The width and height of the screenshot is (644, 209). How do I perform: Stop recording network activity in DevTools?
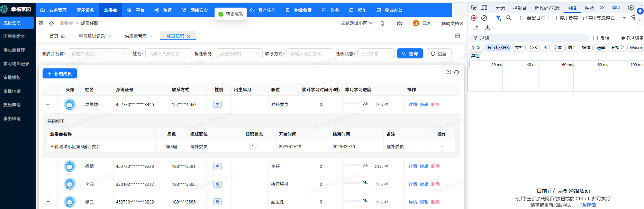pos(474,18)
